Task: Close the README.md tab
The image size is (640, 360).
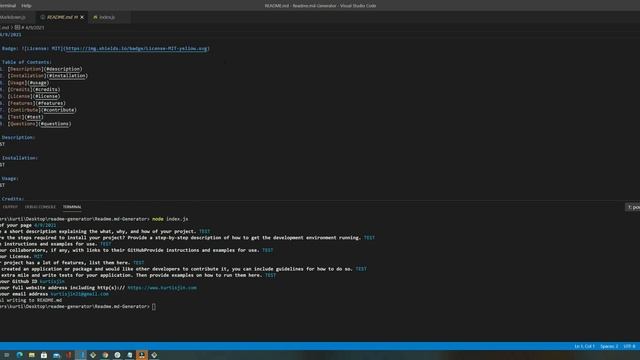Action: tap(82, 17)
